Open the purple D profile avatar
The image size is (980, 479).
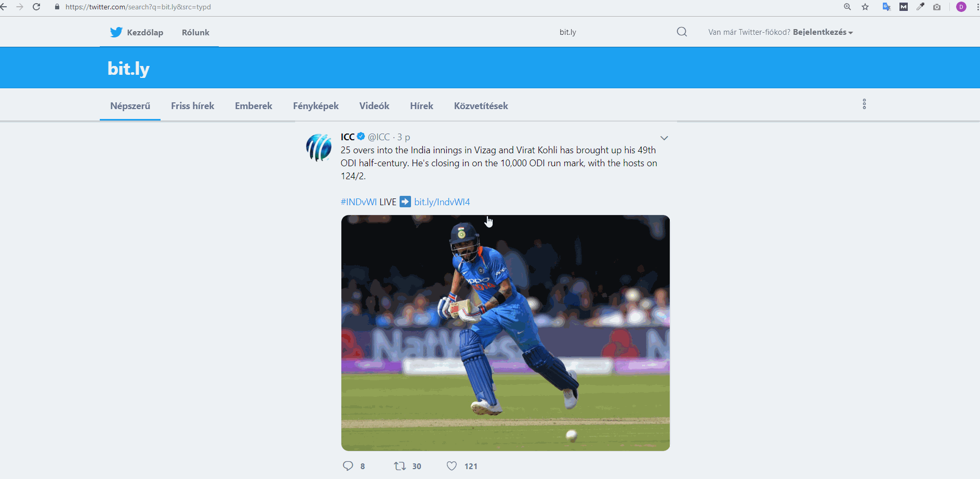coord(961,7)
